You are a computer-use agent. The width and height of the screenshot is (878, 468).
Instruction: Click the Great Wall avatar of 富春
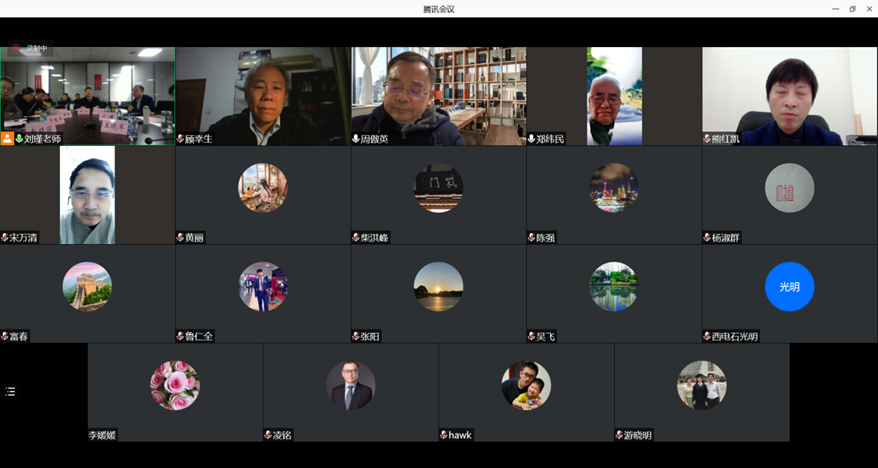[87, 287]
